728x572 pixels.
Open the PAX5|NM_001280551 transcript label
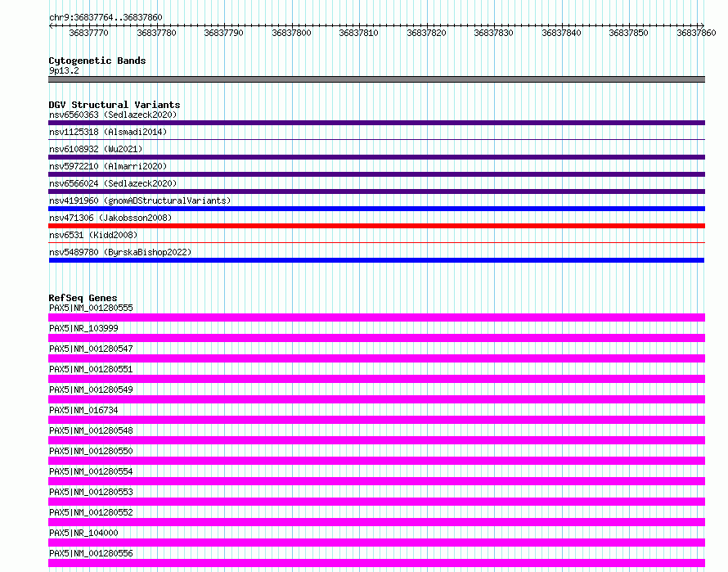pos(91,369)
